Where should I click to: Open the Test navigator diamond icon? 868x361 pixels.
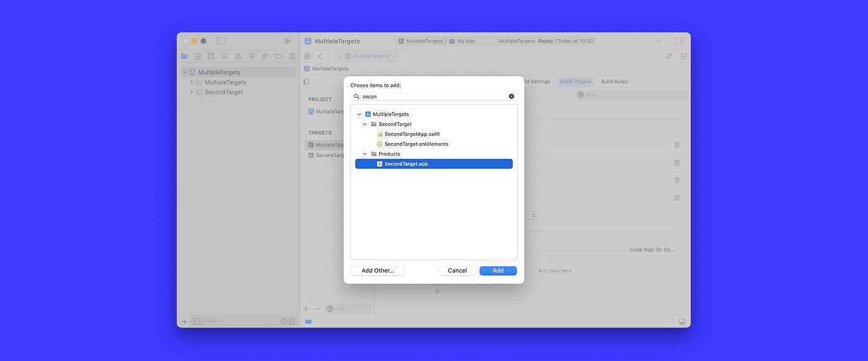tap(252, 56)
